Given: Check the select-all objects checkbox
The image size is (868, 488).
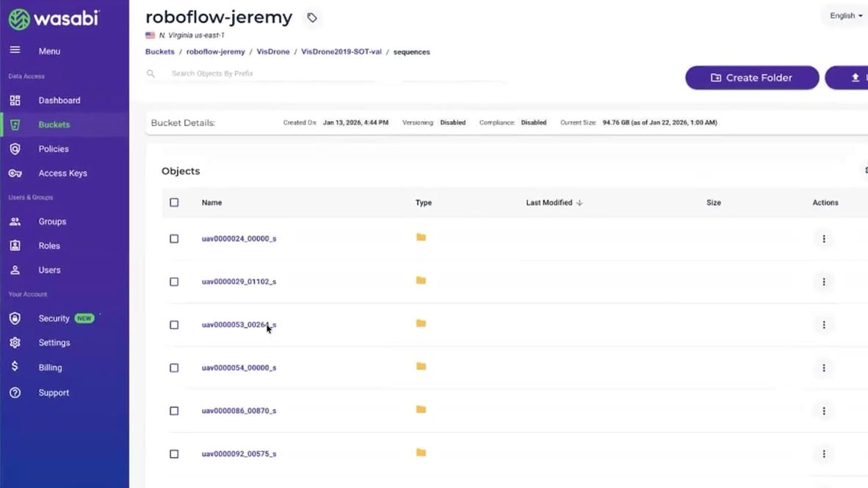Looking at the screenshot, I should pyautogui.click(x=174, y=203).
